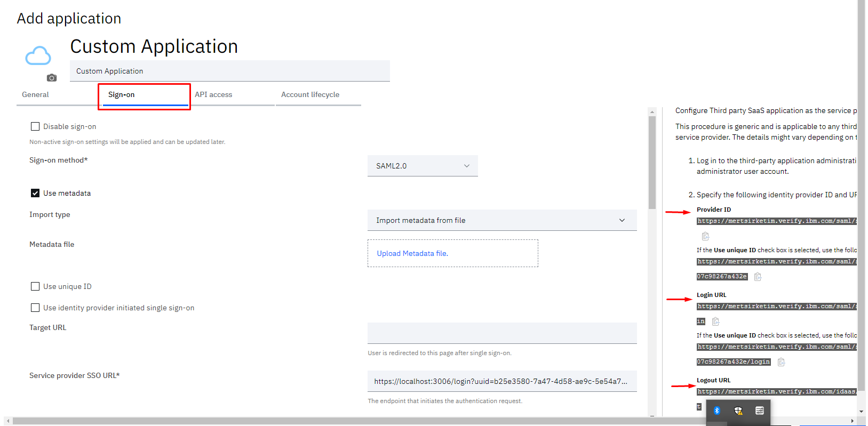
Task: Click the Provider ID heading
Action: (714, 210)
